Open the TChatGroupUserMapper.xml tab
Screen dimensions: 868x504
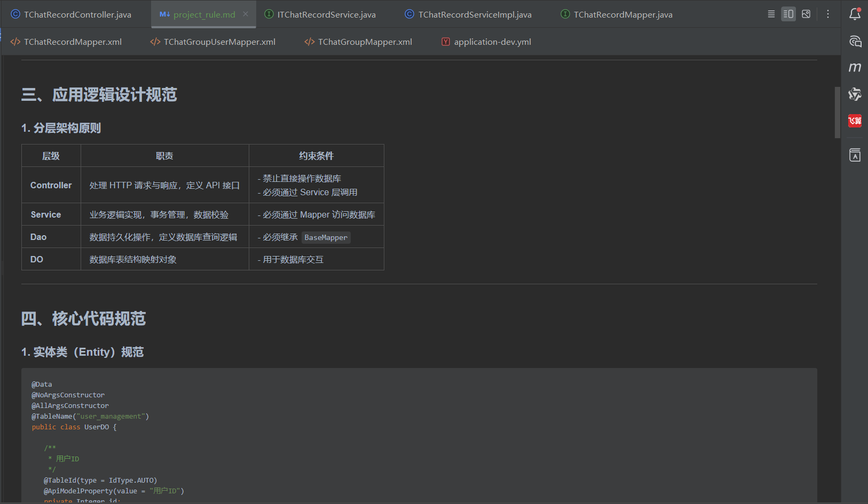point(219,42)
